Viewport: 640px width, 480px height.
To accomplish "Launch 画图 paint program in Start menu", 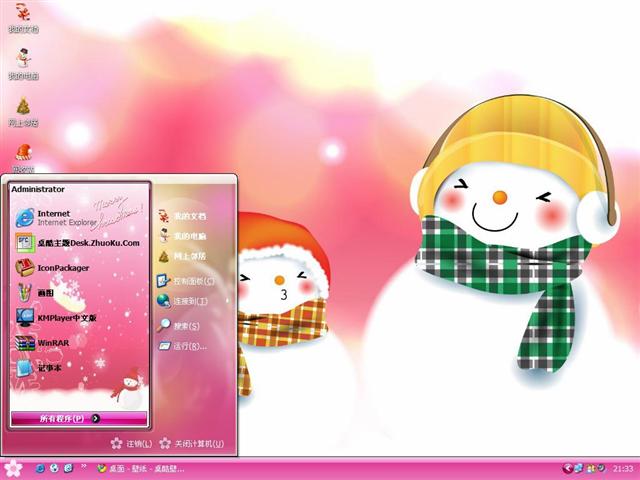I will pos(35,293).
